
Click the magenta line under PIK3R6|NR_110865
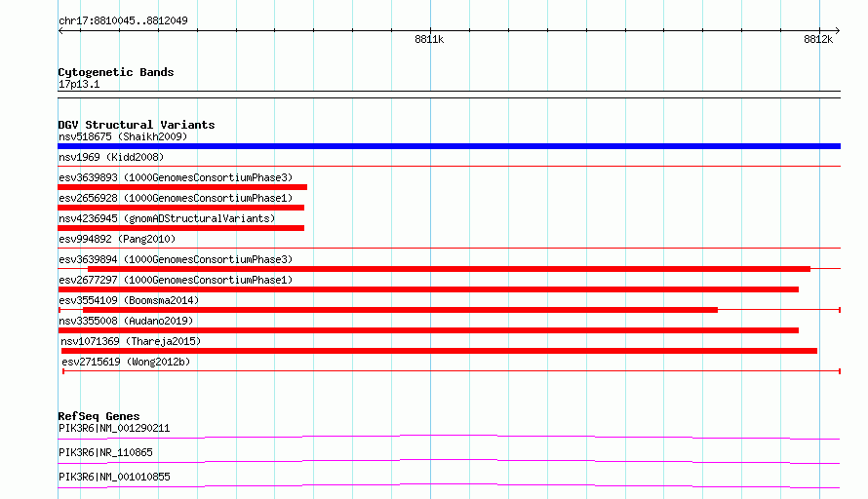449,461
